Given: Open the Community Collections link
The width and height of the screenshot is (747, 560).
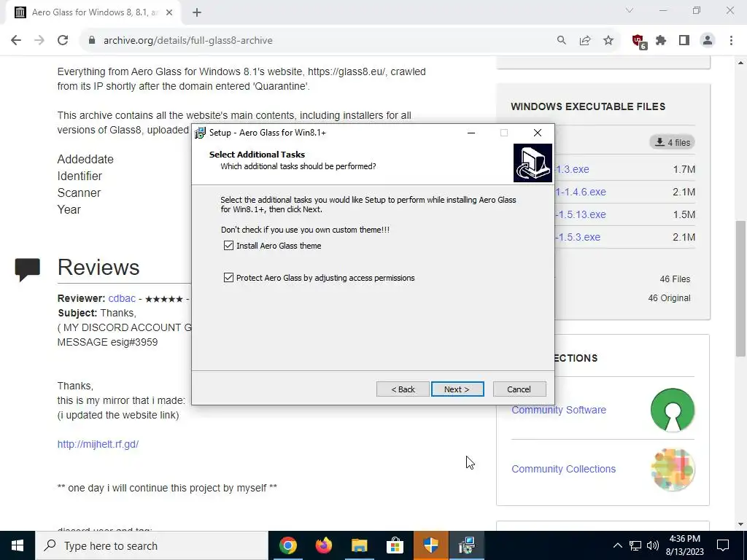Looking at the screenshot, I should 564,469.
